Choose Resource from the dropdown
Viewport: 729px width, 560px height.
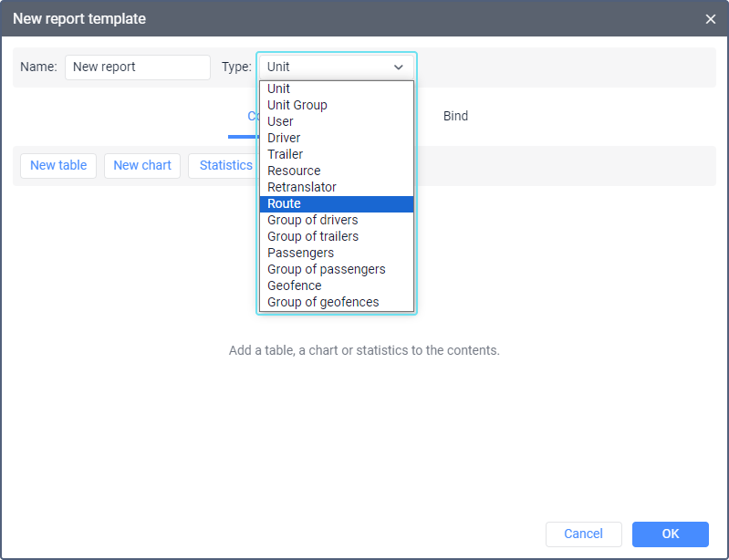point(294,171)
